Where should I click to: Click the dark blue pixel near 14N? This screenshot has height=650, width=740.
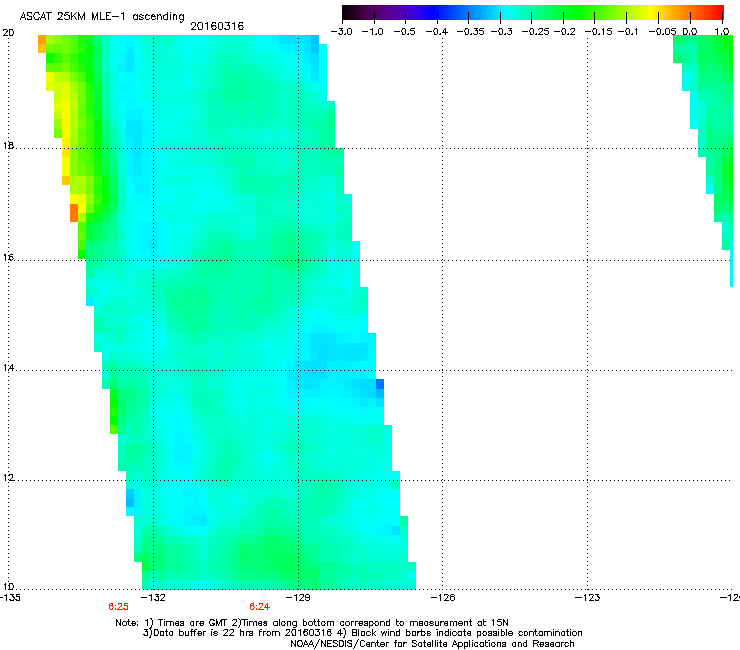pos(380,384)
